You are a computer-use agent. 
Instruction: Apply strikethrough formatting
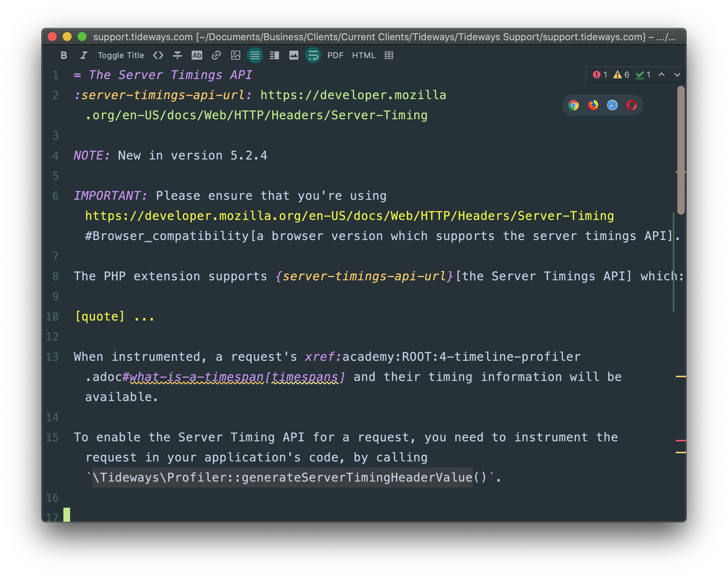tap(178, 55)
